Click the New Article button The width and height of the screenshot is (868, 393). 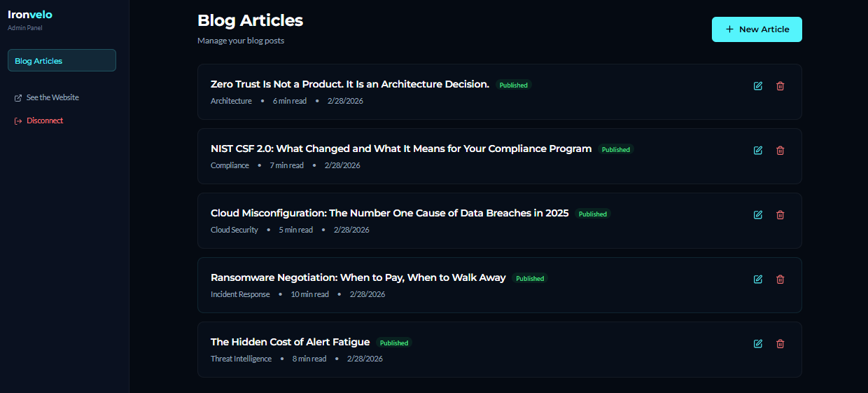[757, 29]
